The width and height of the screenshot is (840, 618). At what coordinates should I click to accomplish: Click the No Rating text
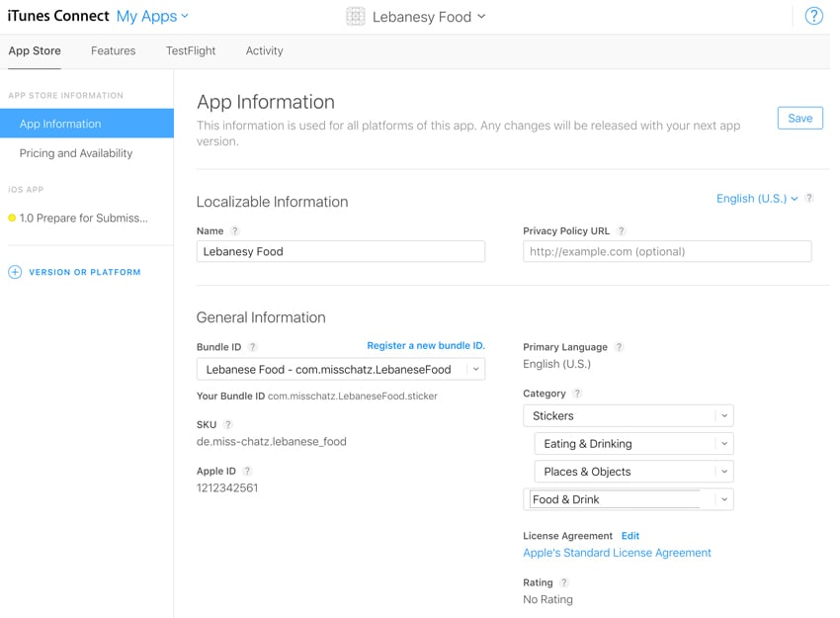(547, 599)
